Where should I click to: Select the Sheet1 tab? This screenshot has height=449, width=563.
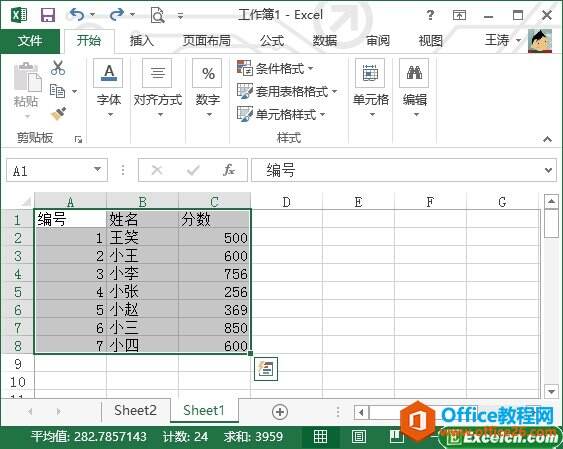pos(204,410)
